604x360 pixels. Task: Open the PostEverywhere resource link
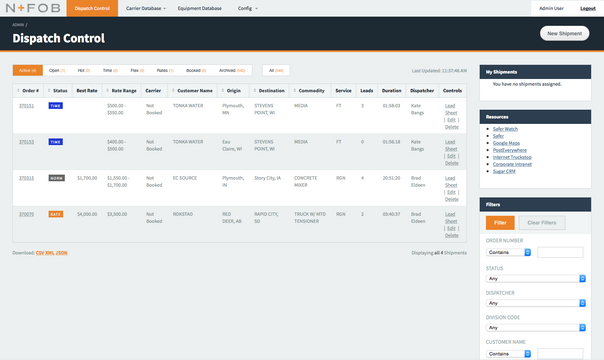click(x=510, y=150)
